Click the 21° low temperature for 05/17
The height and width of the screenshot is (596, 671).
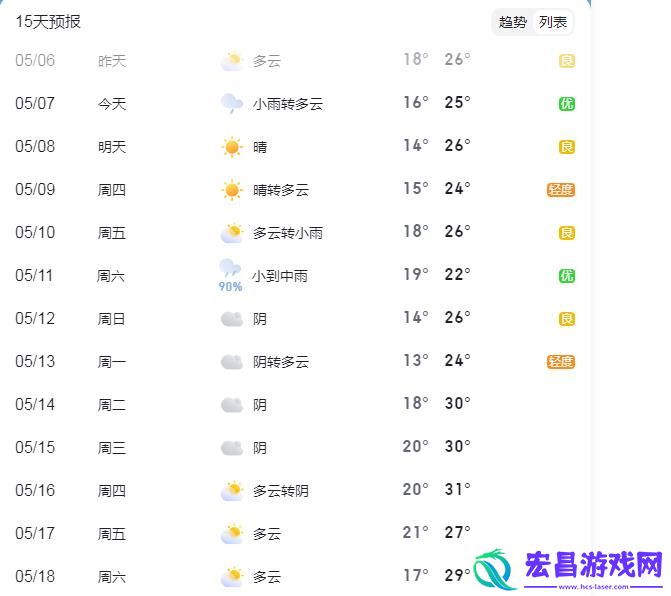[x=416, y=532]
